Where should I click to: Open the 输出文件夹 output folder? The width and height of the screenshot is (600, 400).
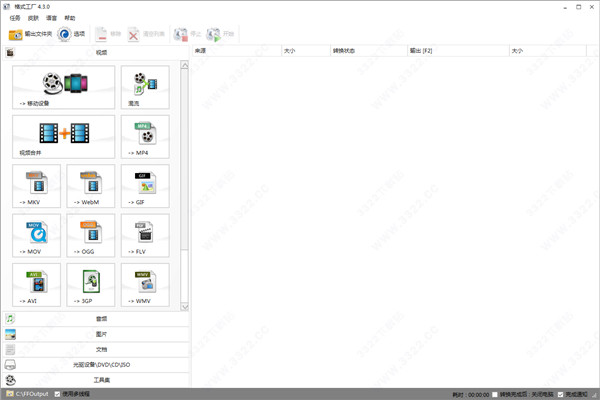tap(30, 34)
